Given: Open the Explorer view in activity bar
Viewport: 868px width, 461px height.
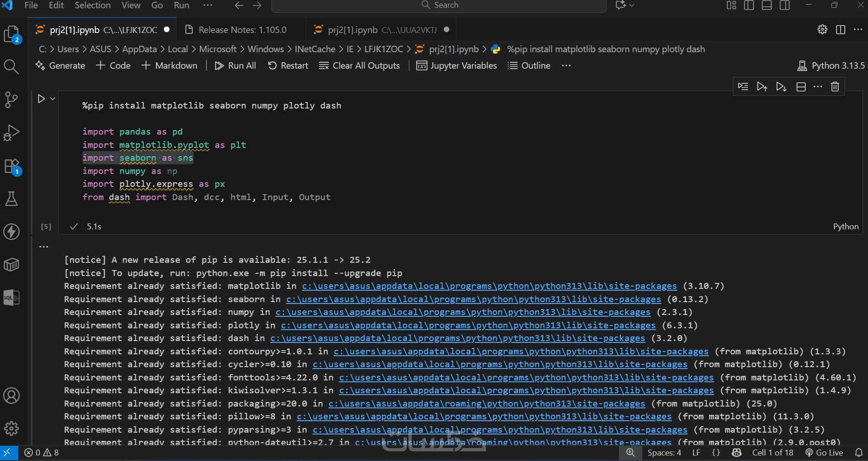Looking at the screenshot, I should pos(12,34).
